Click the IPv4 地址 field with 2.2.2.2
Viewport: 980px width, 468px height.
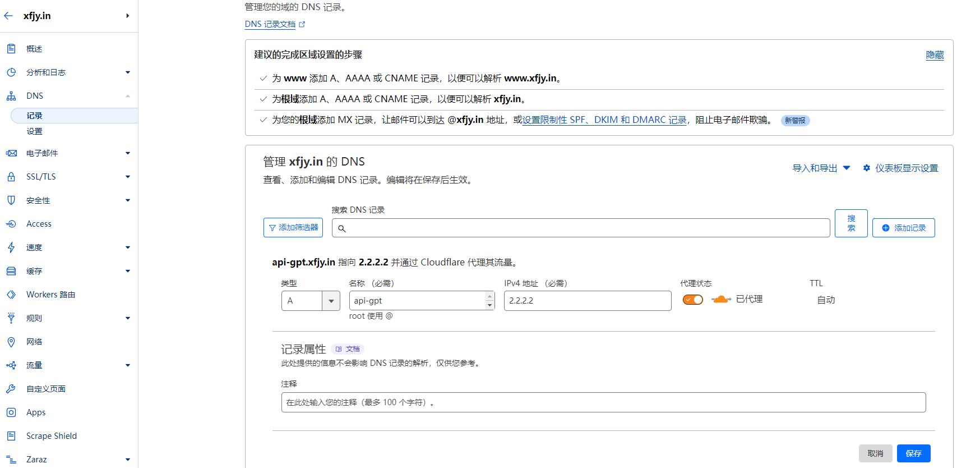[x=588, y=301]
